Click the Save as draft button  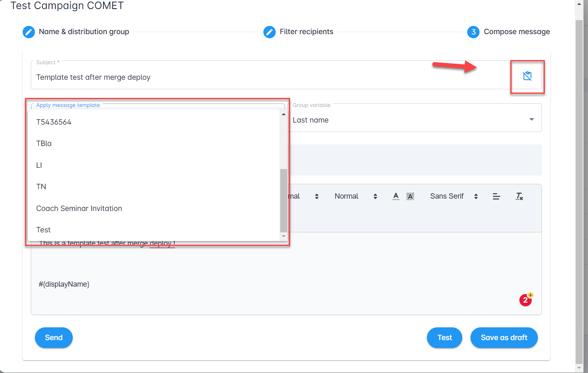(x=504, y=338)
